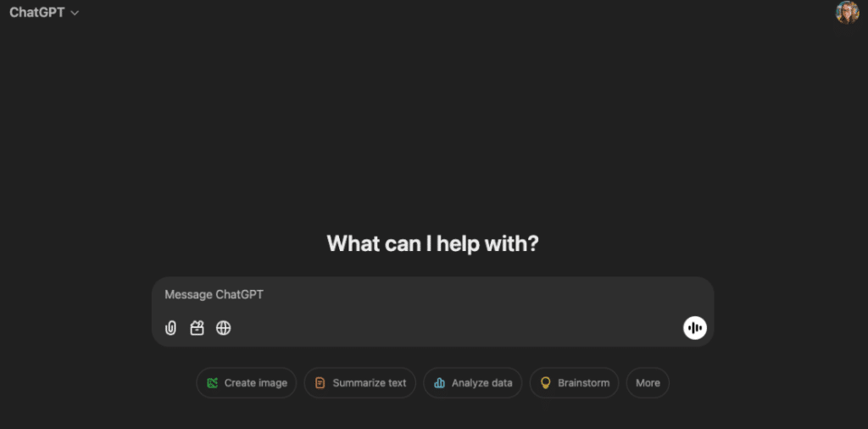Open the profile avatar menu

coord(847,13)
